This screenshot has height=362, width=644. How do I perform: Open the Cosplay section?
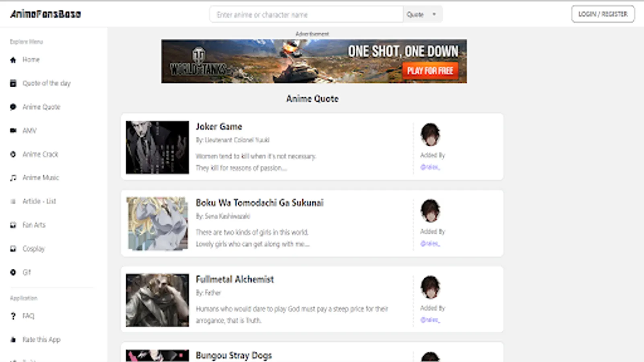34,249
